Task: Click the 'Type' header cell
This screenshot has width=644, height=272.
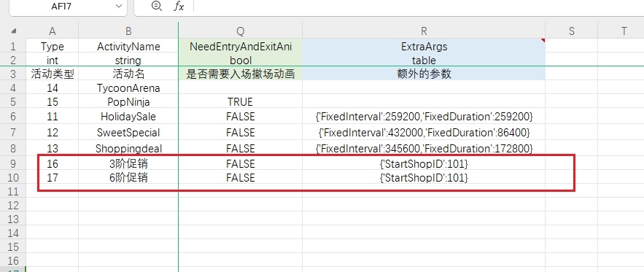Action: click(x=53, y=47)
